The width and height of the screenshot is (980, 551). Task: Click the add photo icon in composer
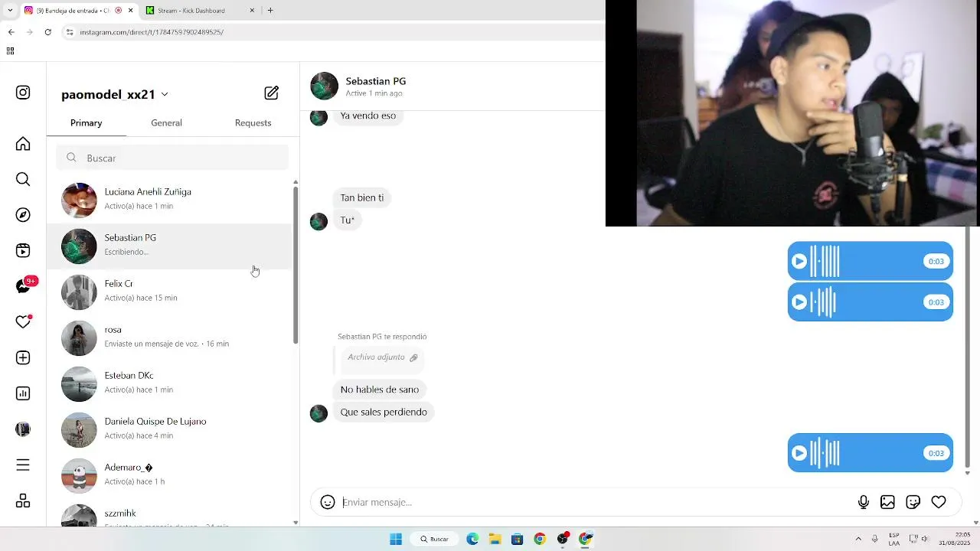(887, 502)
